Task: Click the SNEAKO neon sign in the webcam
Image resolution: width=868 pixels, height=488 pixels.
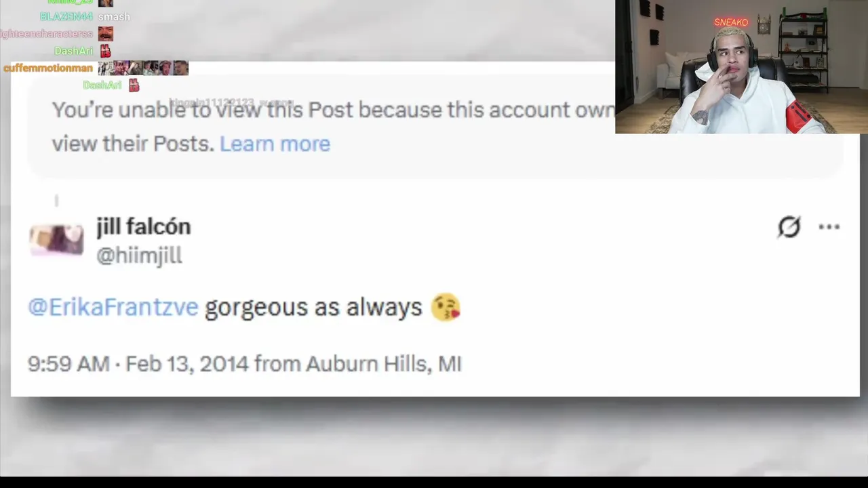Action: pos(731,22)
